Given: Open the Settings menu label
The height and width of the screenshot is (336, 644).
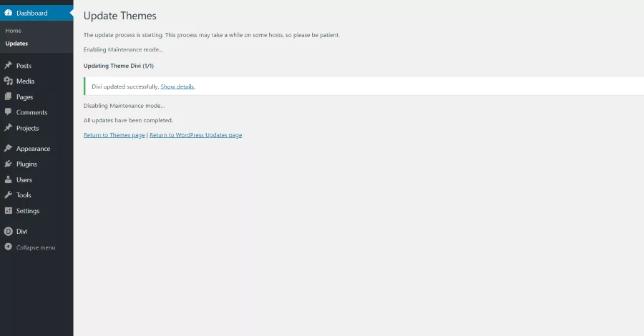Looking at the screenshot, I should click(x=28, y=211).
